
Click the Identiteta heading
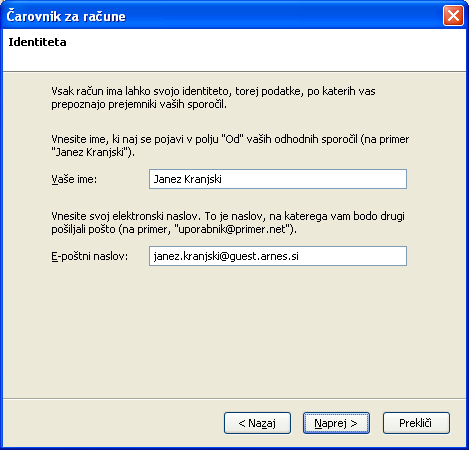37,42
